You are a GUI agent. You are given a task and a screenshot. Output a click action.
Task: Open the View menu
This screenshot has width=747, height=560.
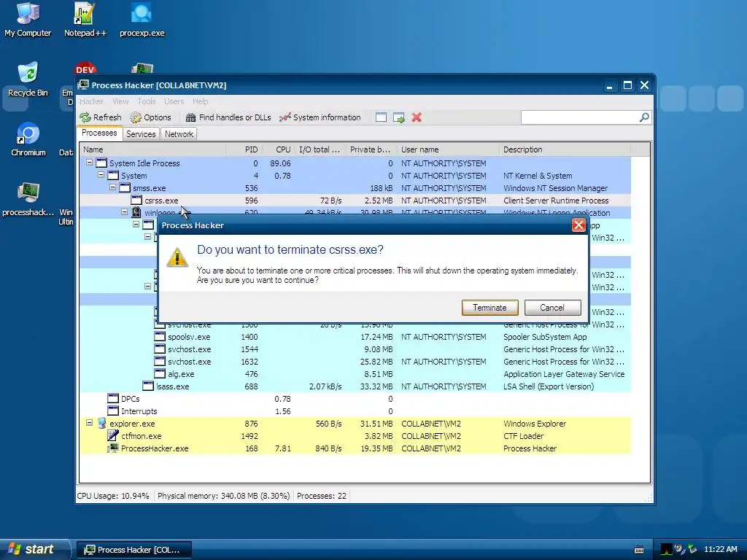[x=120, y=101]
